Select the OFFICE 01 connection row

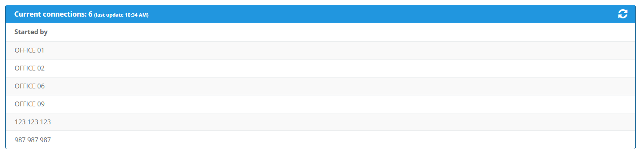pos(320,50)
